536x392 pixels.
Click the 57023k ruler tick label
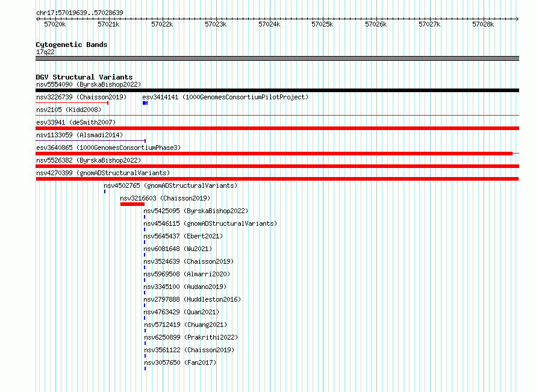[216, 24]
